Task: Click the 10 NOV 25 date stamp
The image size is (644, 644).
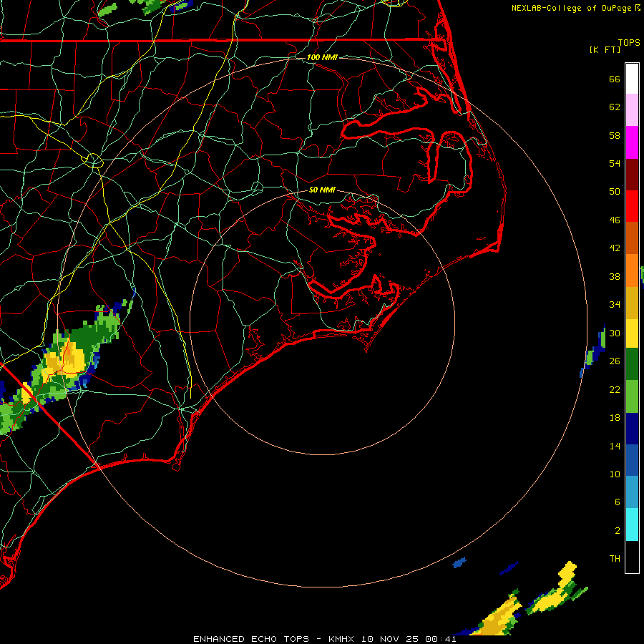Action: (x=390, y=639)
